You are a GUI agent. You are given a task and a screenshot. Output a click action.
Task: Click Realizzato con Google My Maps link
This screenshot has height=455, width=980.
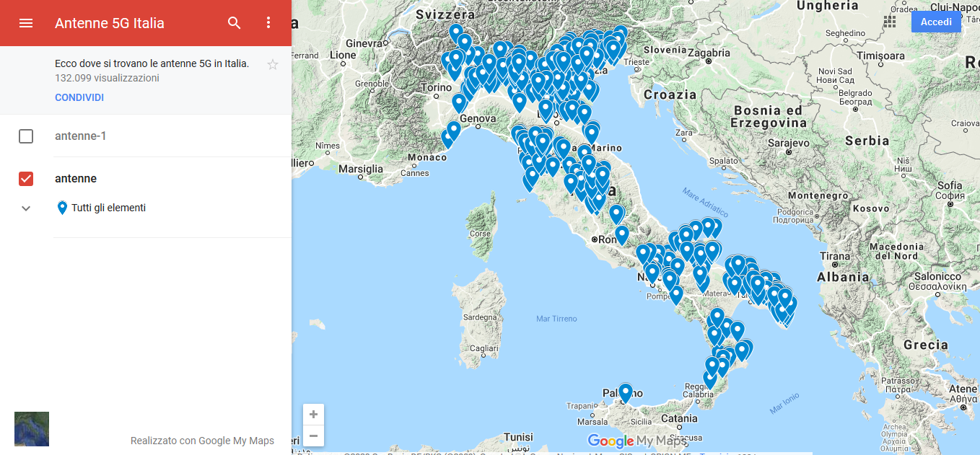[x=202, y=441]
